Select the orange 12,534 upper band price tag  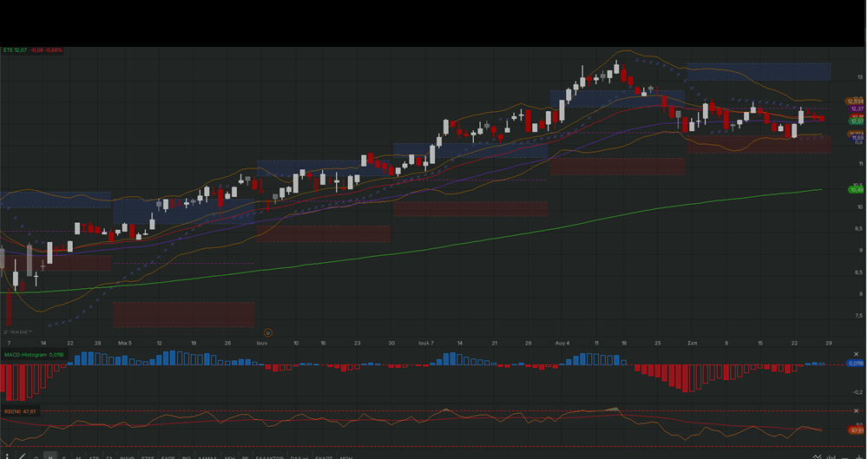pyautogui.click(x=855, y=102)
